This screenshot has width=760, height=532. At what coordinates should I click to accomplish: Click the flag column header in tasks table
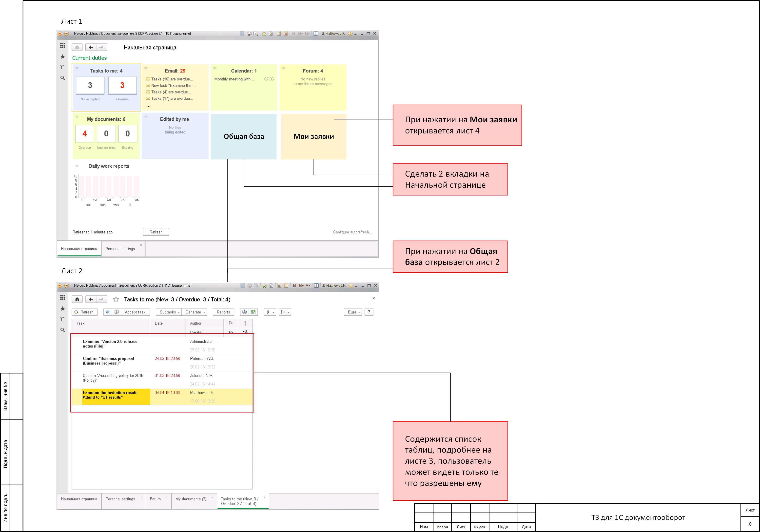(231, 323)
